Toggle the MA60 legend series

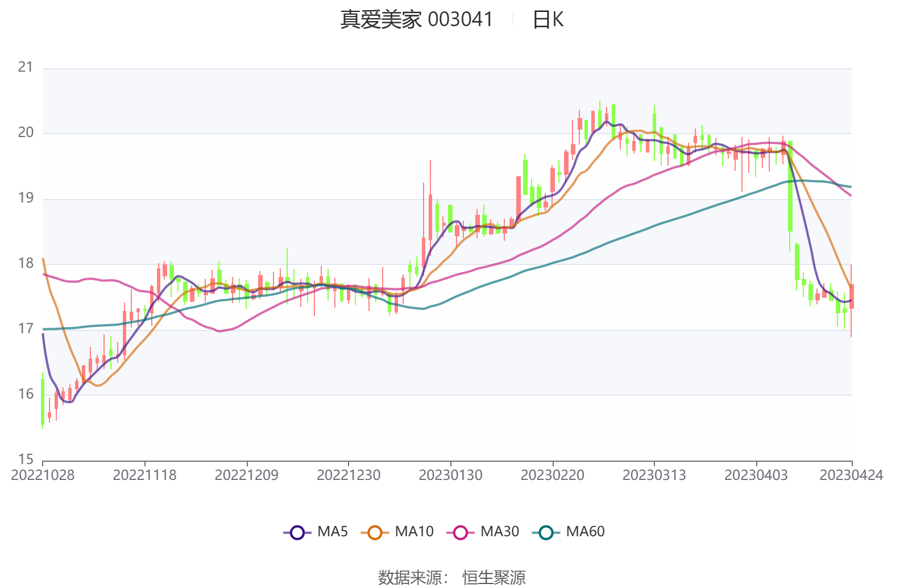click(x=568, y=532)
